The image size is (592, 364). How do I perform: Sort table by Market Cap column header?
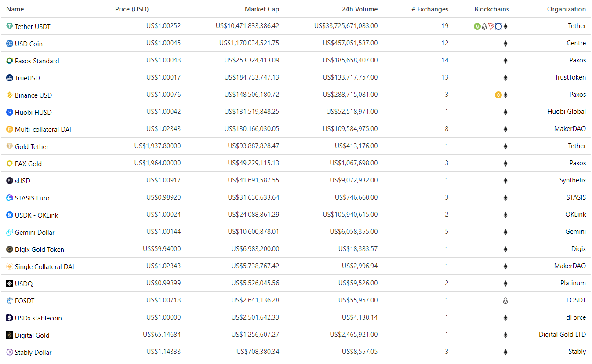[x=261, y=9]
